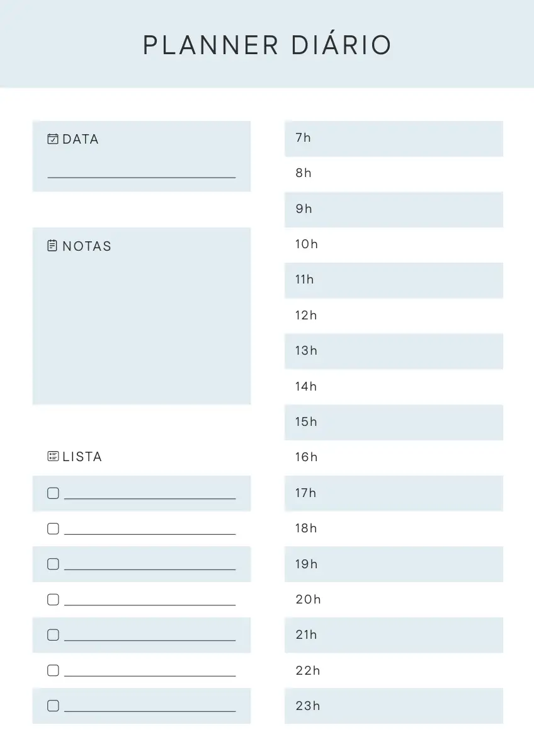Choose the 16h time slot
Screen dimensions: 534x756
click(394, 457)
